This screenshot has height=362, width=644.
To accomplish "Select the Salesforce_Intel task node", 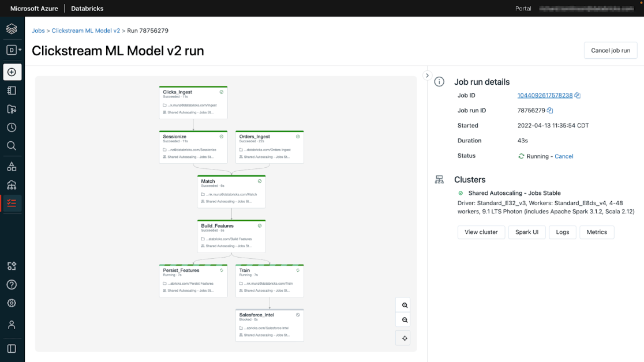I will point(270,325).
